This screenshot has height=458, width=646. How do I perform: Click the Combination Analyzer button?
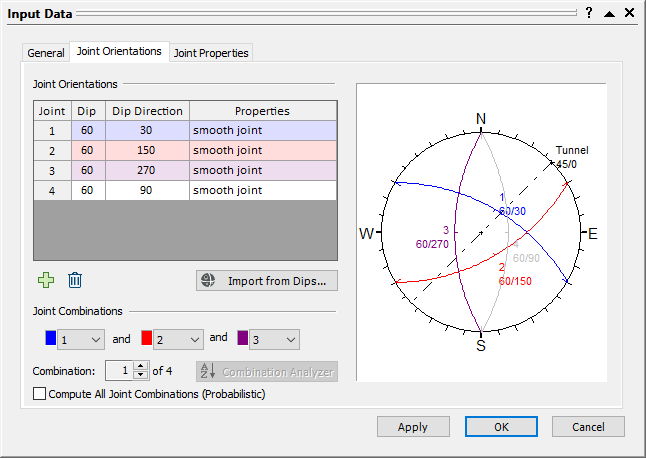[267, 372]
